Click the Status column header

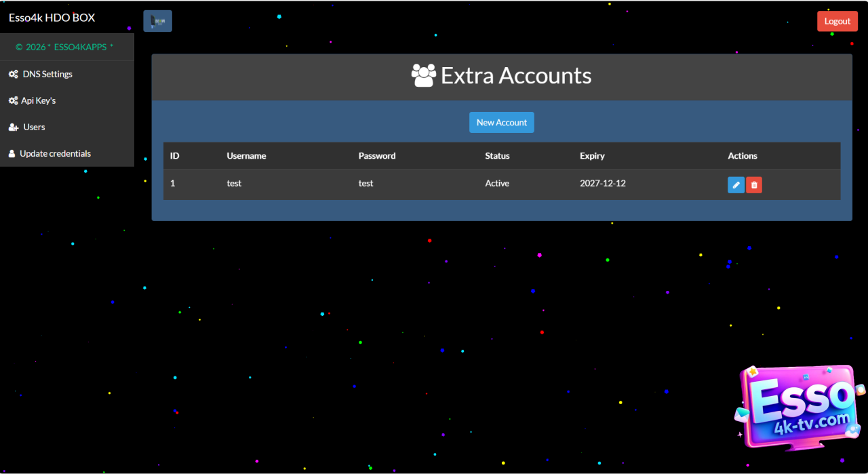coord(497,156)
